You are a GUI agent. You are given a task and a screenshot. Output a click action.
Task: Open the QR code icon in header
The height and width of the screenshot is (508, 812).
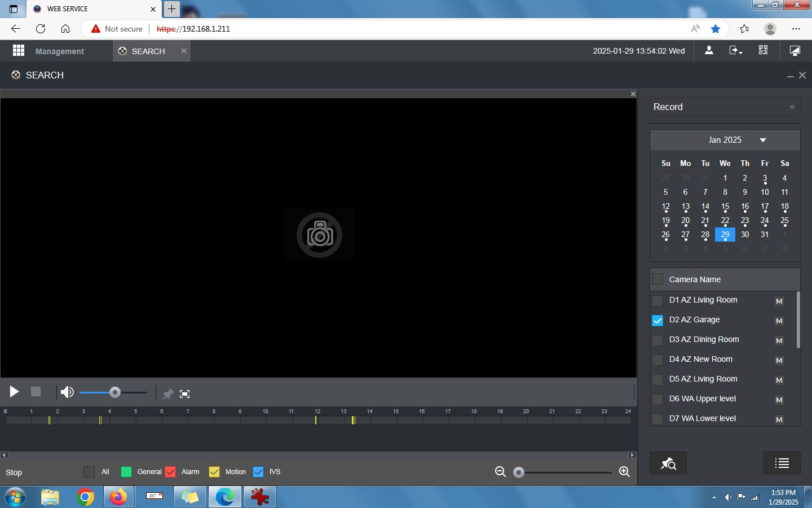[763, 50]
